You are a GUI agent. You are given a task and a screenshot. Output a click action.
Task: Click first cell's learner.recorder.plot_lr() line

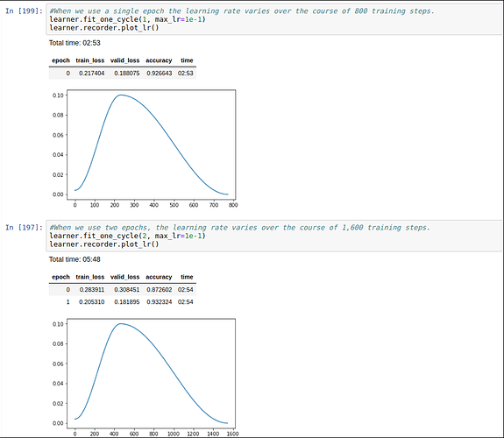[x=104, y=28]
